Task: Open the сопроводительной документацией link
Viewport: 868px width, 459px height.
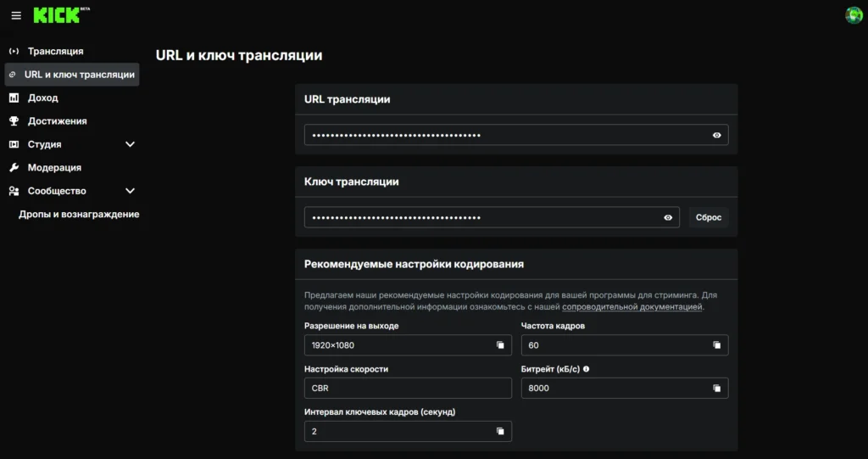Action: 632,306
